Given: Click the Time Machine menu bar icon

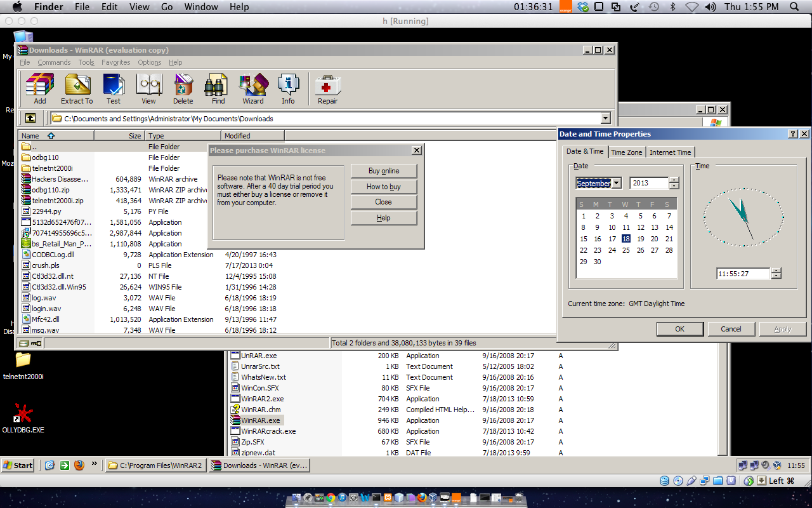Looking at the screenshot, I should pos(654,7).
